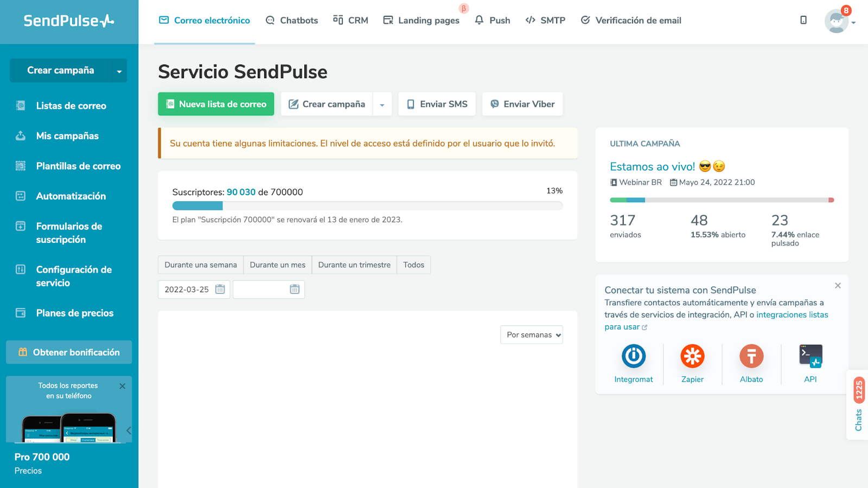The width and height of the screenshot is (868, 488).
Task: Go to the Push tab
Action: [x=493, y=21]
